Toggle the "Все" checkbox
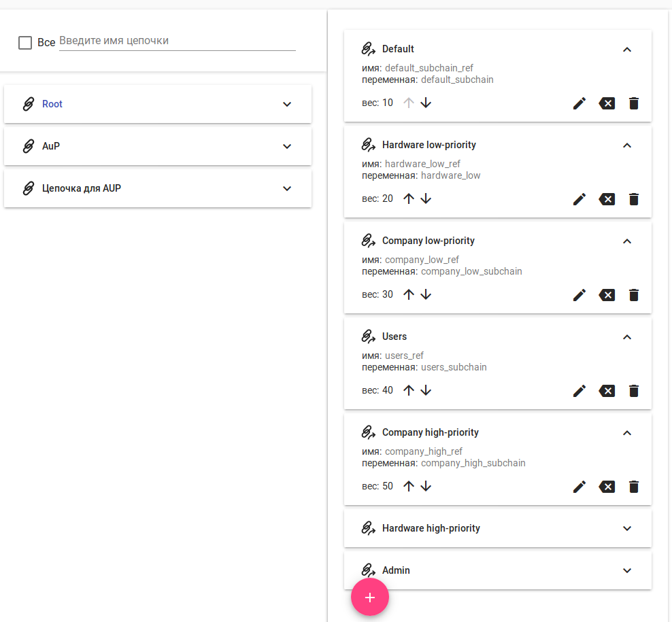The width and height of the screenshot is (672, 622). 25,43
